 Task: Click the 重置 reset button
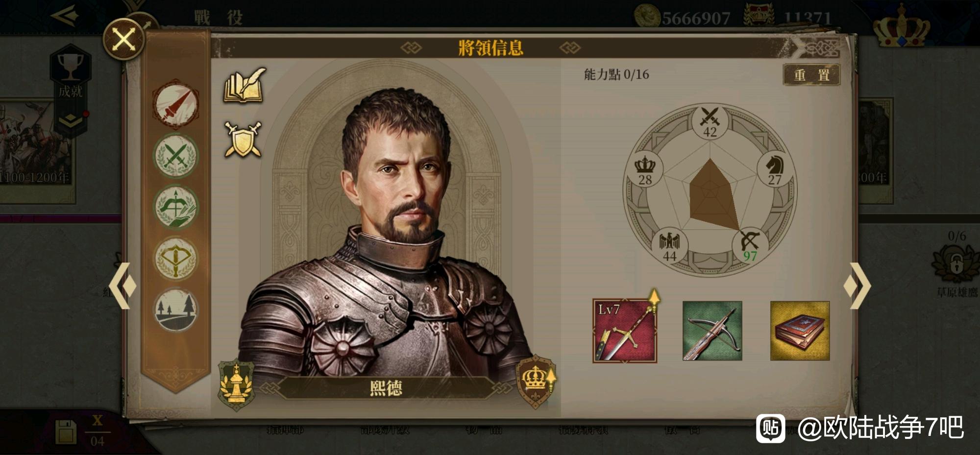(811, 75)
